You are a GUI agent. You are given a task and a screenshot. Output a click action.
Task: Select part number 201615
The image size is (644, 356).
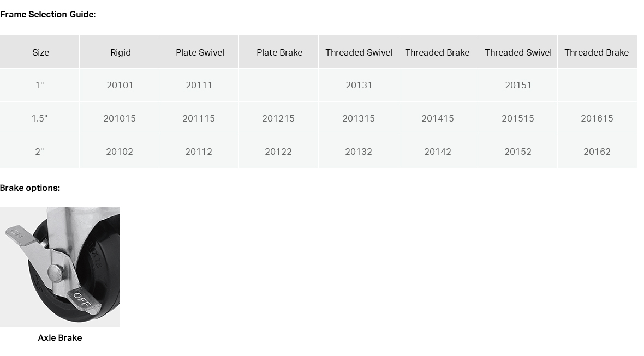[597, 118]
